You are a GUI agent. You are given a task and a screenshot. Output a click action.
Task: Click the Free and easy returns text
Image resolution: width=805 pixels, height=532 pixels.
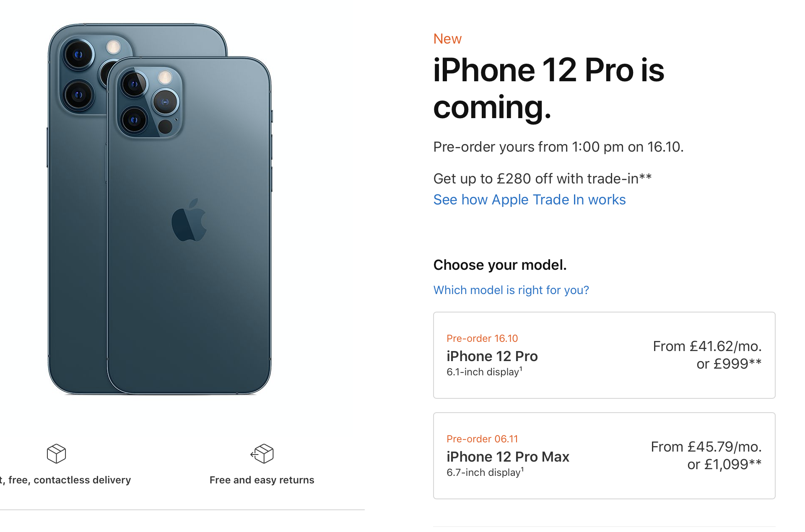262,480
